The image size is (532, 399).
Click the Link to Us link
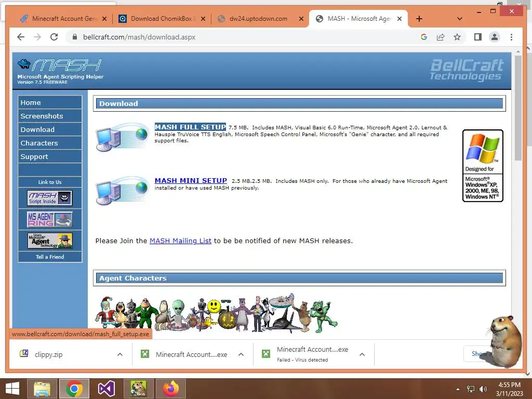click(50, 182)
